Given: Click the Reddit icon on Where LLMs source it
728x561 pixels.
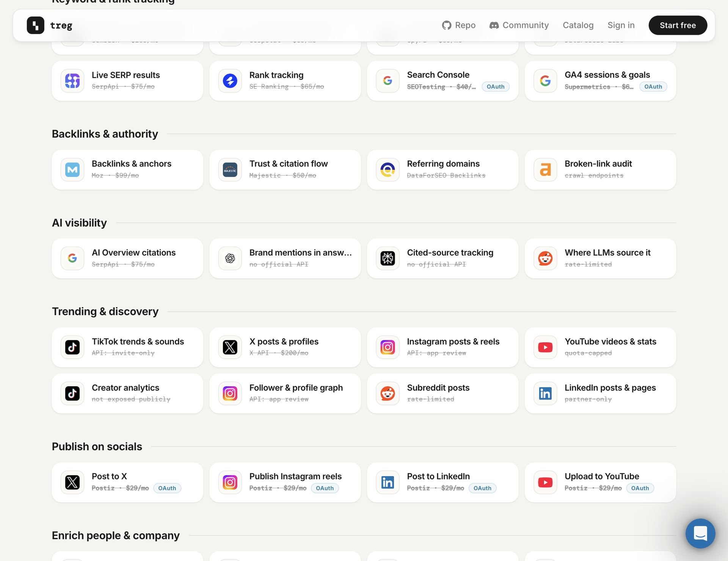Looking at the screenshot, I should [545, 259].
